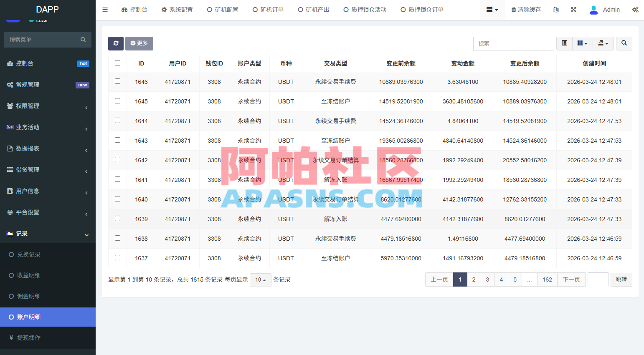Check the row with ID 1643

tap(117, 140)
